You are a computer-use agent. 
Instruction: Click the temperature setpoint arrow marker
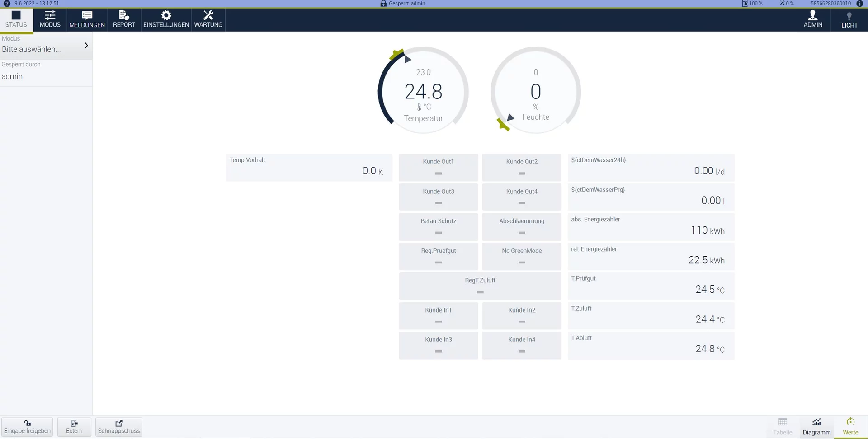click(408, 59)
